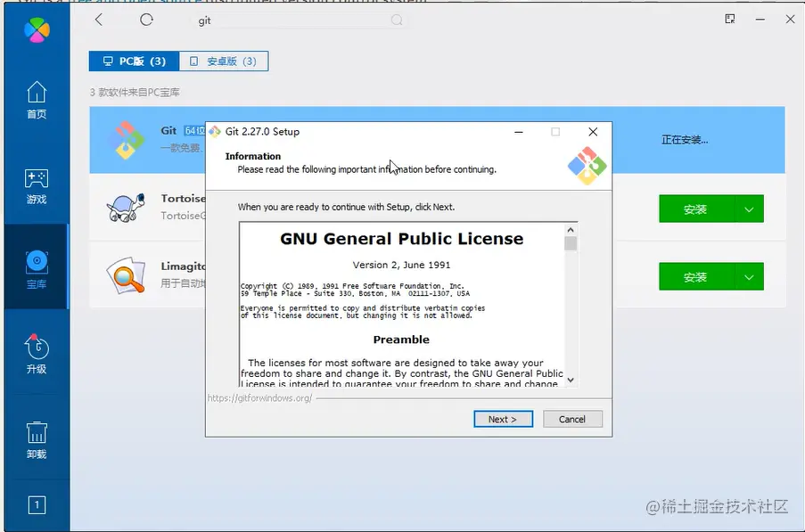The height and width of the screenshot is (532, 805).
Task: Close the Git 2.27.0 Setup dialog
Action: click(593, 132)
